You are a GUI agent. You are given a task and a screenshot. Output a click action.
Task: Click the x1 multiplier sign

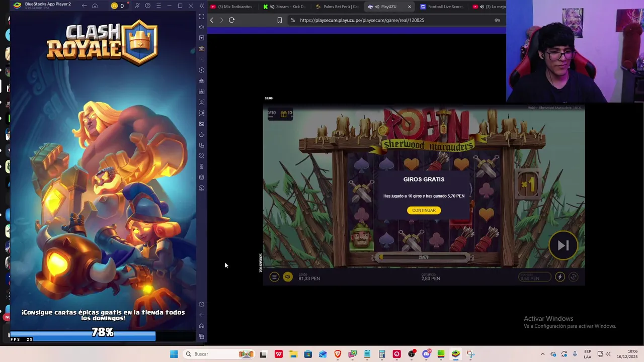point(528,185)
